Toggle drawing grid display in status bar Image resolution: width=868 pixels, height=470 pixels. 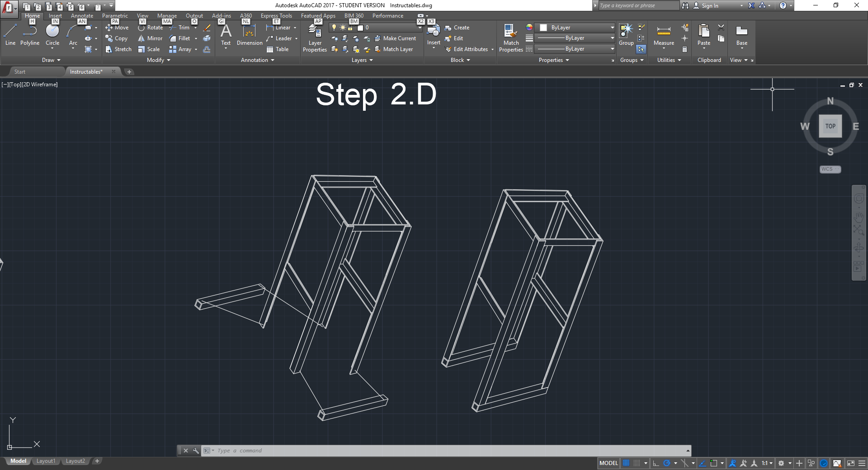click(x=626, y=463)
